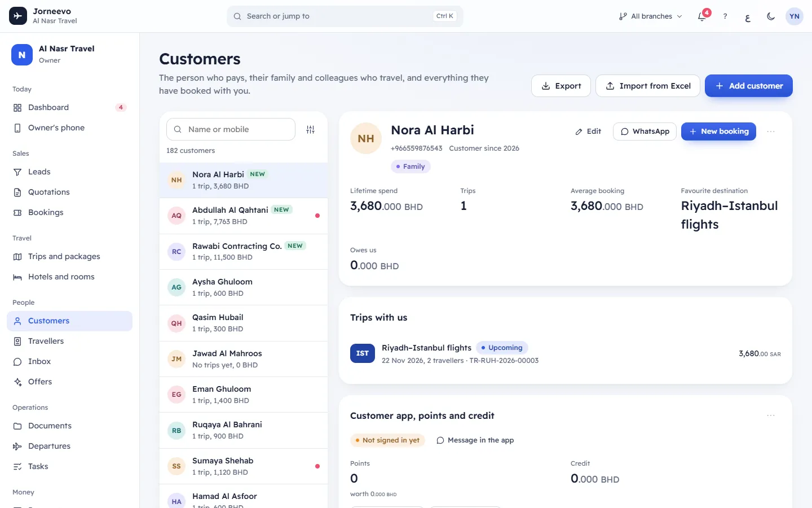The image size is (812, 508).
Task: Select Rawabi Contracting Co. customer row
Action: [x=244, y=251]
